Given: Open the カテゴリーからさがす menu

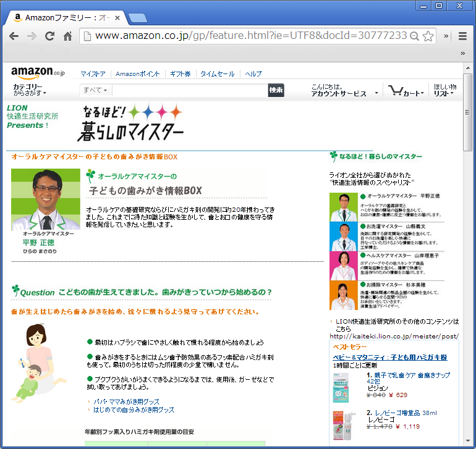Looking at the screenshot, I should 29,90.
